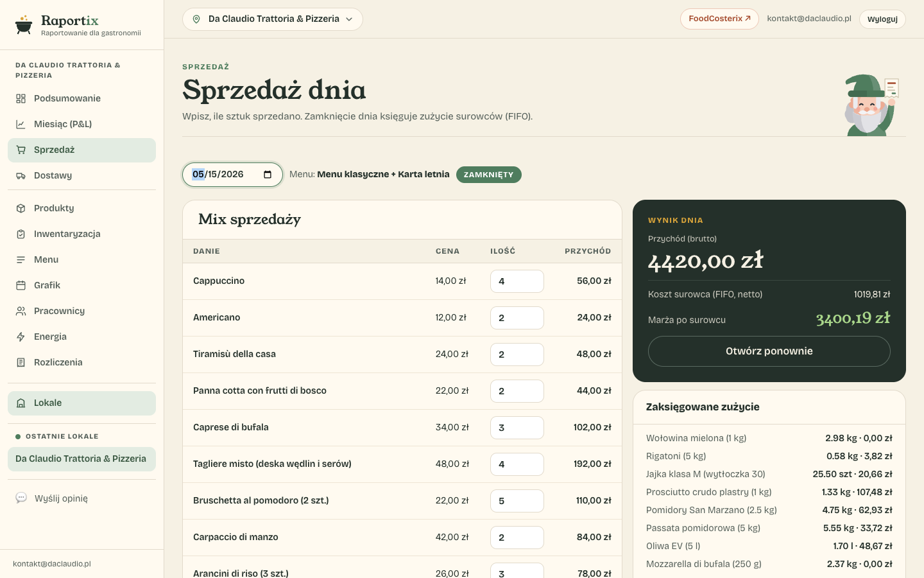Click Otwórz ponownie button

pyautogui.click(x=769, y=351)
